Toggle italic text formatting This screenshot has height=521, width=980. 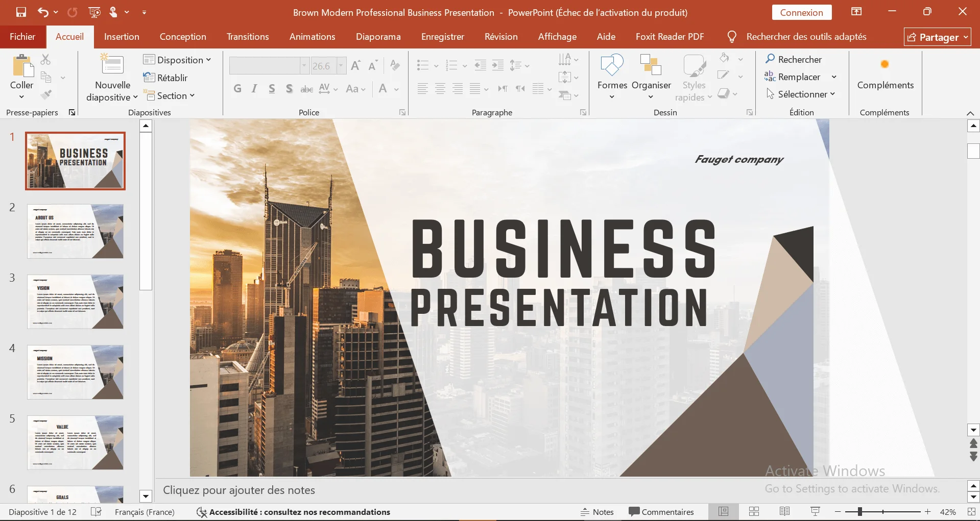(x=254, y=89)
